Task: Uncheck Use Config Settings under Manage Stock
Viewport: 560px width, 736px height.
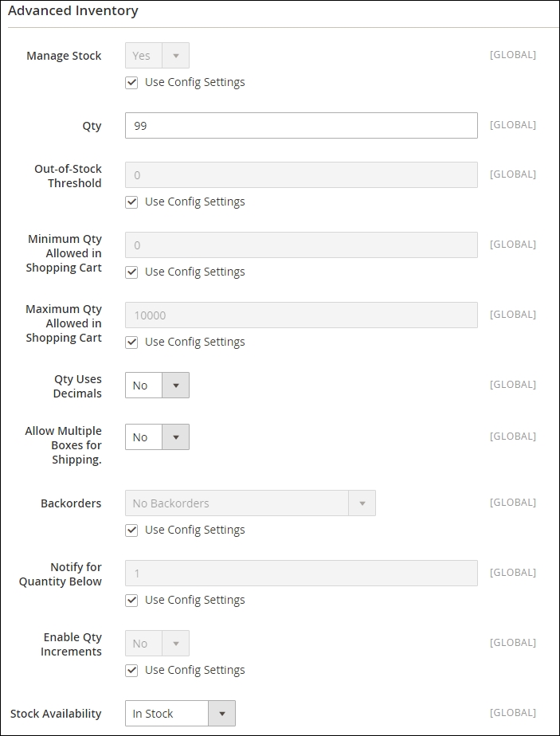Action: pos(132,83)
